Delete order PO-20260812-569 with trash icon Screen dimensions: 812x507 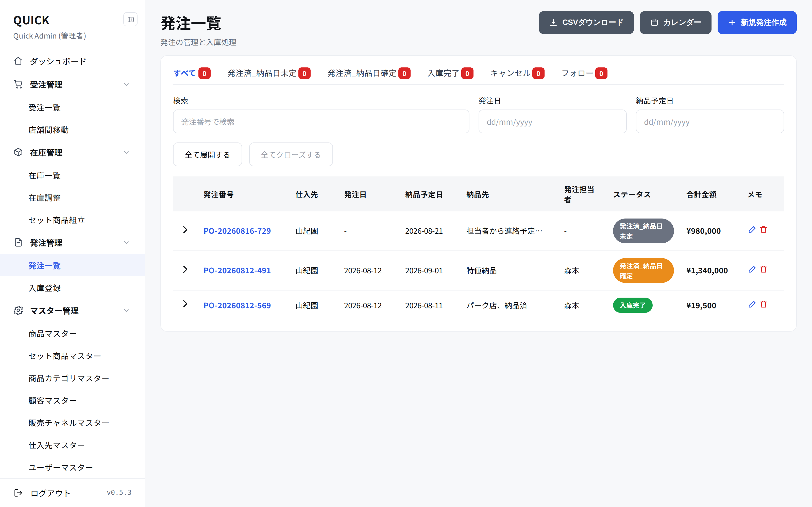click(764, 304)
